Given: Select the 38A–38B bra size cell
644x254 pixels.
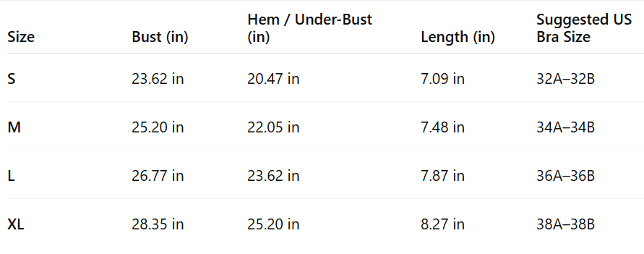Looking at the screenshot, I should (566, 224).
